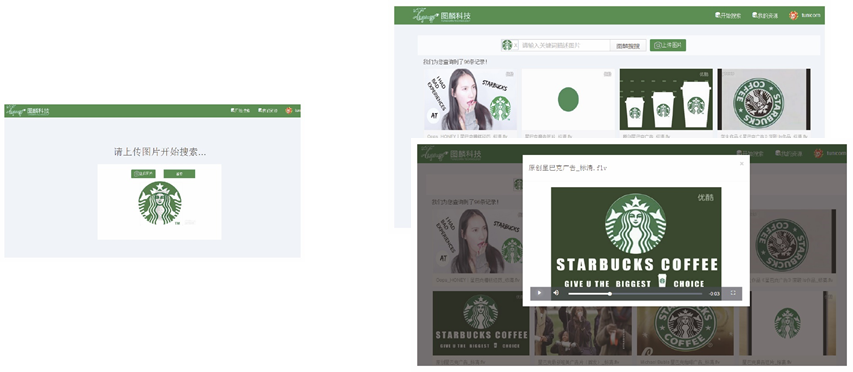Open the green circle result thumbnail
This screenshot has height=372, width=853.
pyautogui.click(x=568, y=99)
